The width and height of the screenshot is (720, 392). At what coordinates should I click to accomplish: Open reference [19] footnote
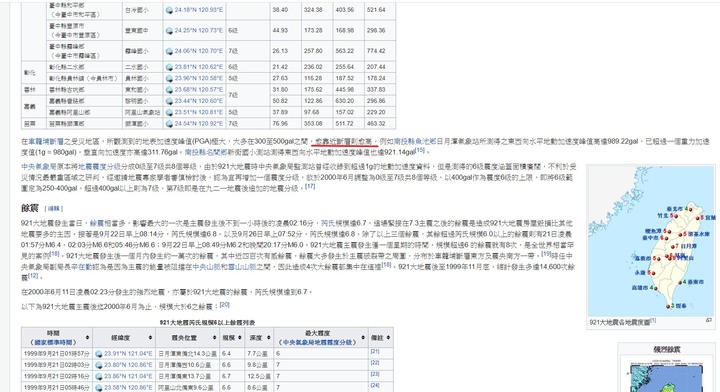pyautogui.click(x=546, y=253)
